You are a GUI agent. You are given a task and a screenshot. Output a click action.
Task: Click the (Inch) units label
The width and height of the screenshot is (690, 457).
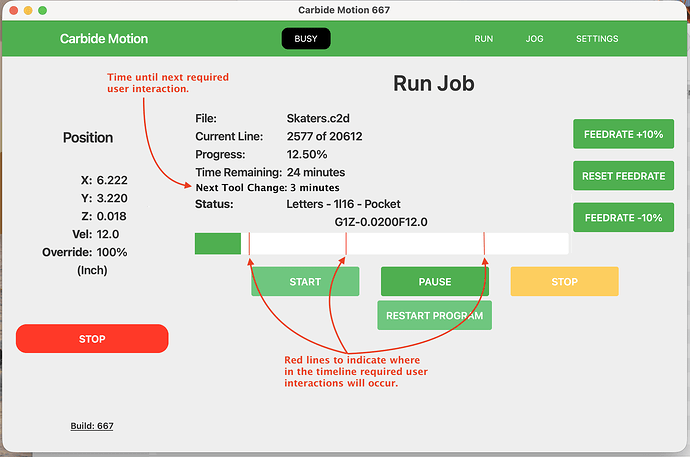pos(92,270)
